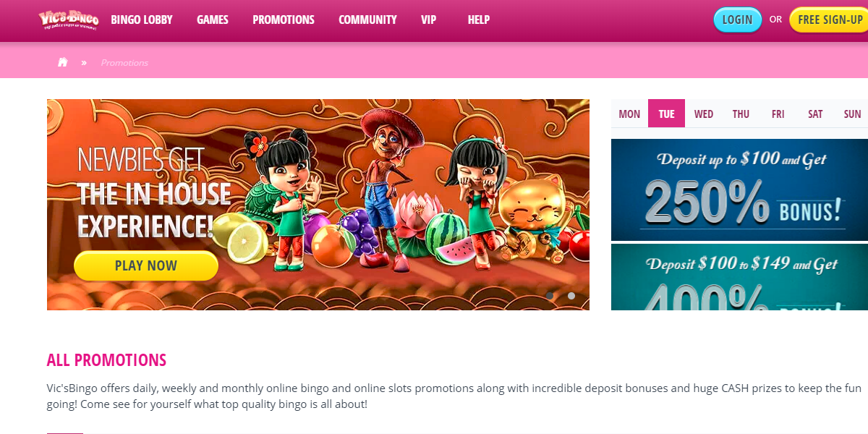This screenshot has width=868, height=434.
Task: Click the Free Sign-Up button
Action: pyautogui.click(x=829, y=20)
